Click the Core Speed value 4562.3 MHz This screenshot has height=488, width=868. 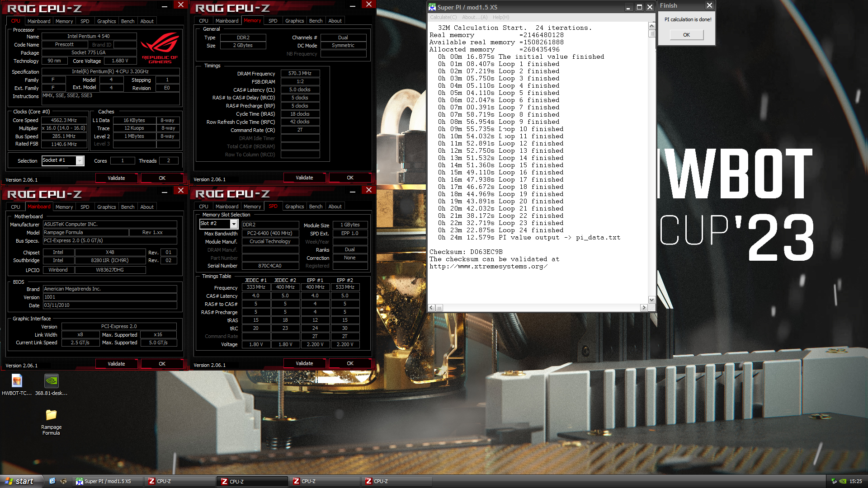64,120
